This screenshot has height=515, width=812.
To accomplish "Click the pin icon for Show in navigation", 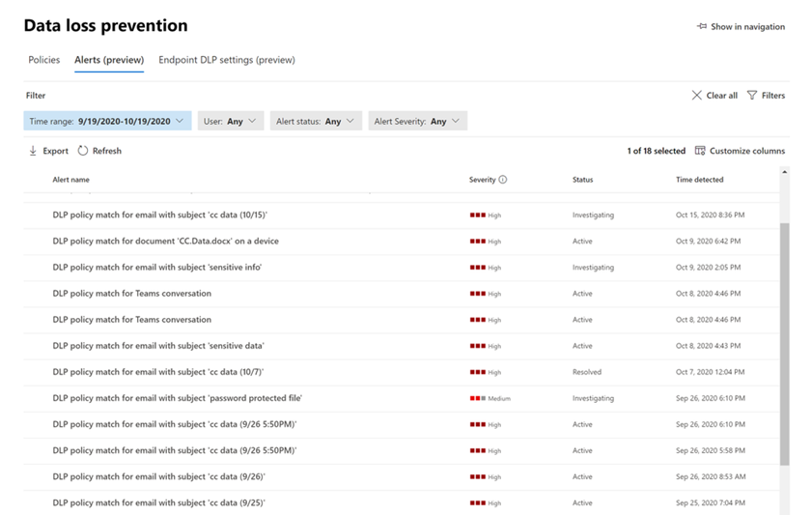I will click(x=702, y=27).
